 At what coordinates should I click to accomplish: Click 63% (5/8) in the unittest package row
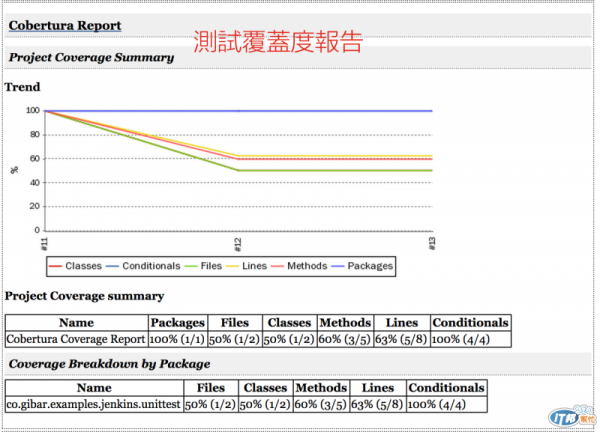tap(377, 404)
